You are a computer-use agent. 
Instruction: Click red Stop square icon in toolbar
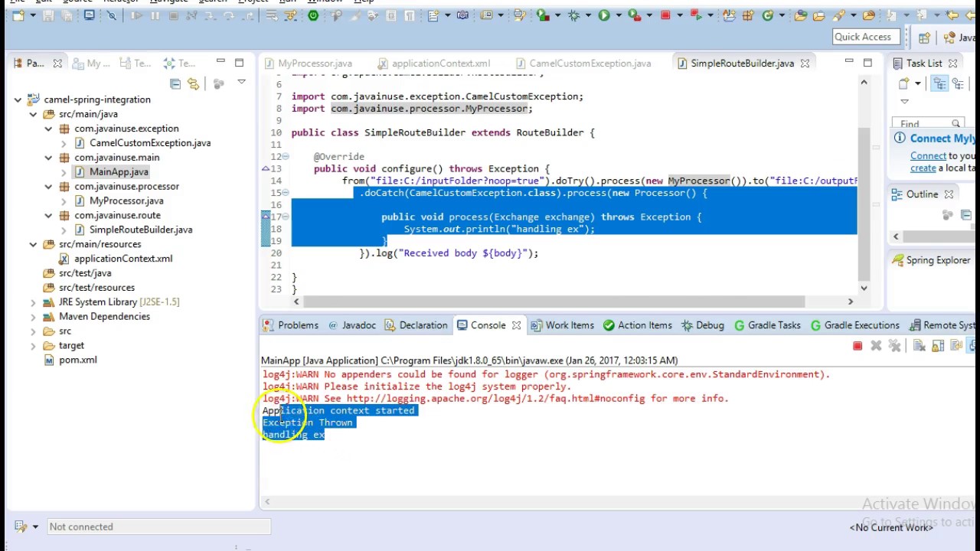[665, 15]
